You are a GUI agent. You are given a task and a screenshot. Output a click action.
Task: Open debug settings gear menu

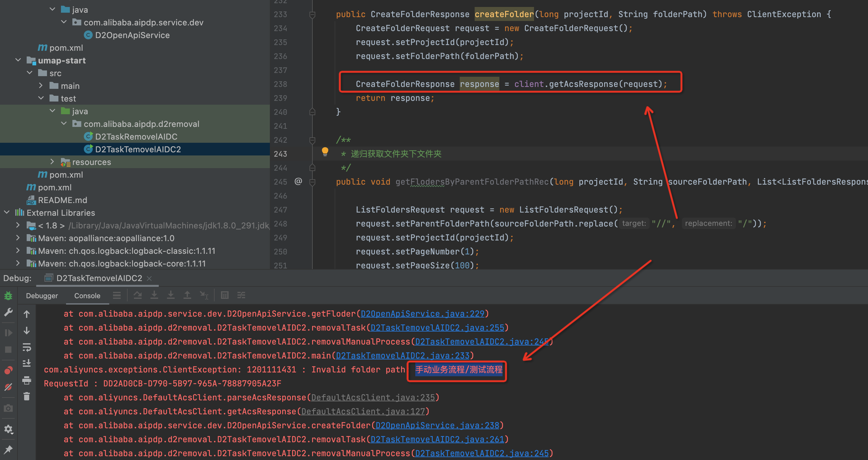pos(9,429)
